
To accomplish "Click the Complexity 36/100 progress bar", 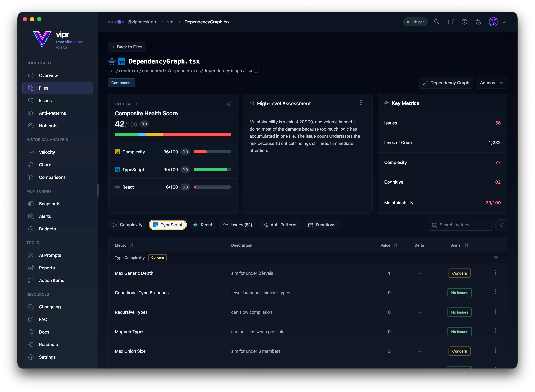I will [212, 152].
